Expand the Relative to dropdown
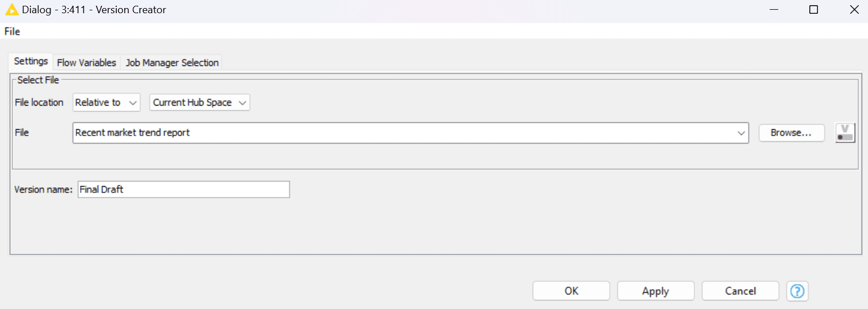868x309 pixels. pos(106,103)
